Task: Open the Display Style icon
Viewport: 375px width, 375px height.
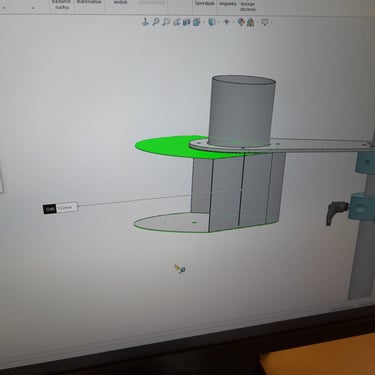Action: [x=211, y=22]
